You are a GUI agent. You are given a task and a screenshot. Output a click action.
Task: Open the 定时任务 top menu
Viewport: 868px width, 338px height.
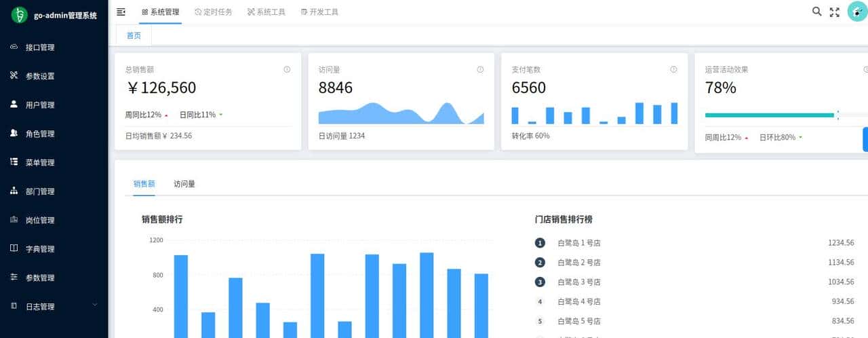(213, 12)
